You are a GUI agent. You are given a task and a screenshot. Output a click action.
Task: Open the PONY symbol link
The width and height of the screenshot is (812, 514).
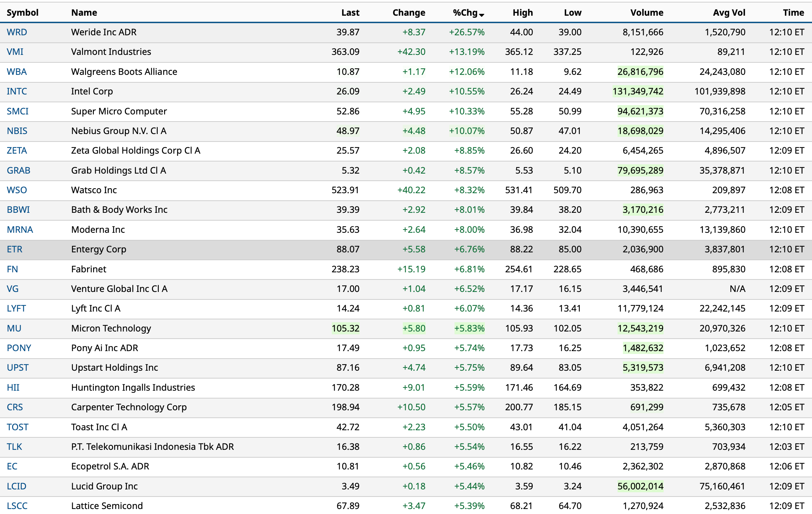[x=19, y=348]
